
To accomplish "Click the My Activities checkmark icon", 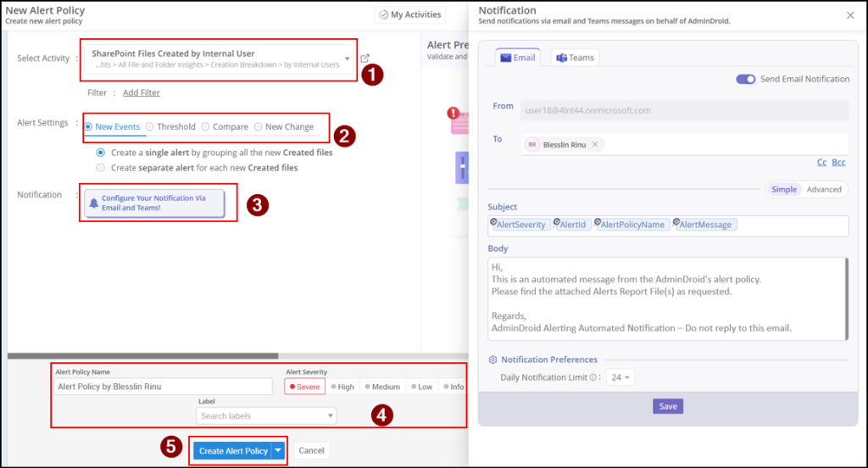I will click(384, 14).
